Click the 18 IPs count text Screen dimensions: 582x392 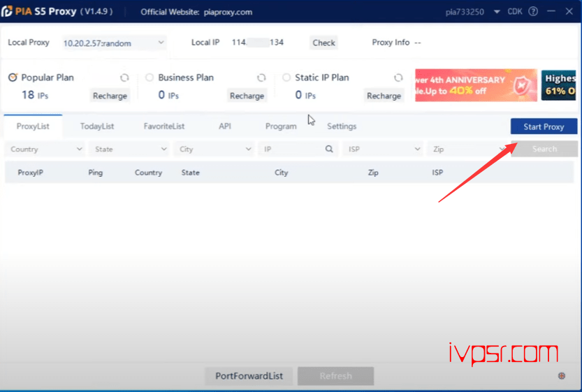35,95
